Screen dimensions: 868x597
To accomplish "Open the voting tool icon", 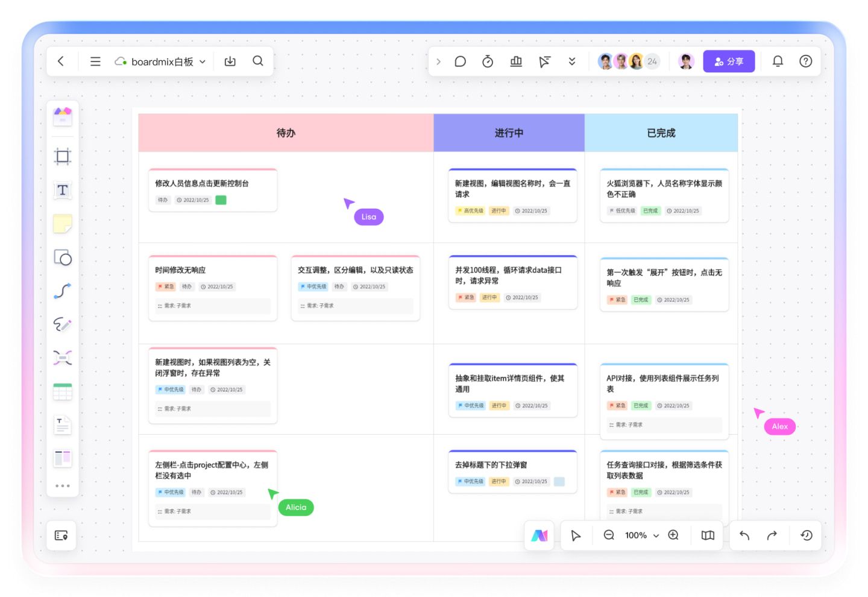I will (x=516, y=62).
